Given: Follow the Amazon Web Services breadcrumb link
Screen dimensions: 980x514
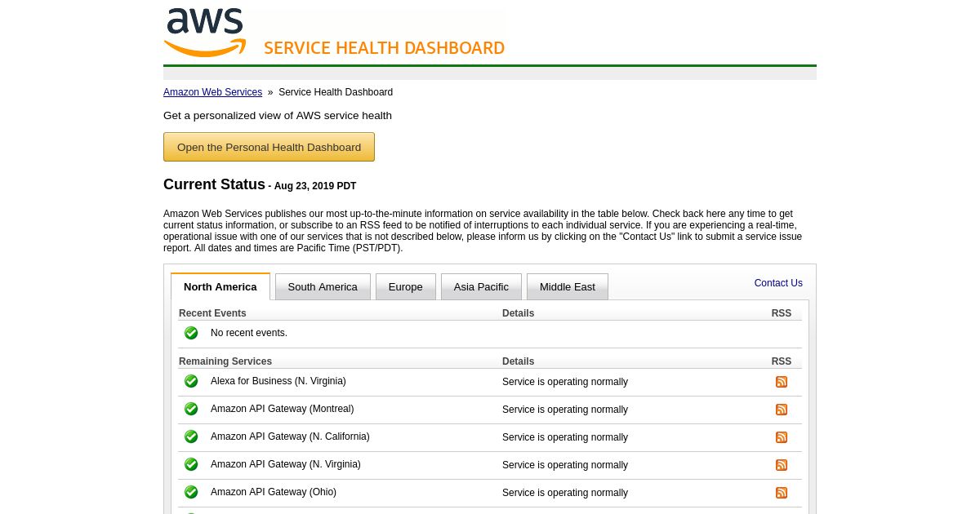Looking at the screenshot, I should (212, 92).
